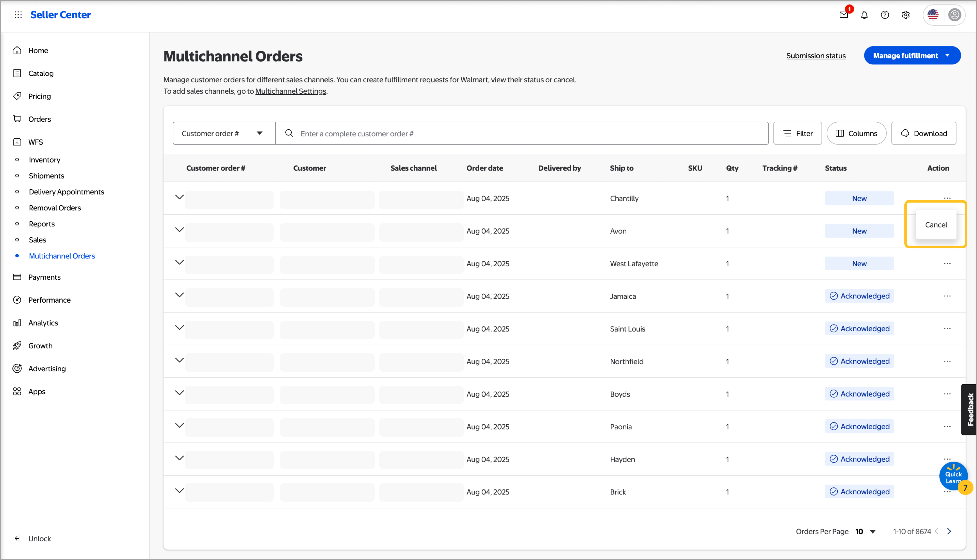
Task: Open the Customer order # search type dropdown
Action: tap(224, 134)
